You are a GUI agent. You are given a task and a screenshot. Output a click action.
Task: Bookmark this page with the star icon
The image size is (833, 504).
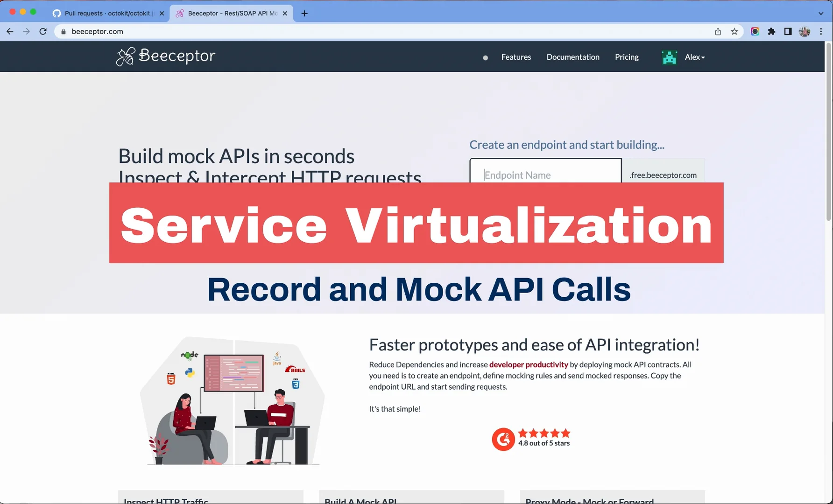734,31
